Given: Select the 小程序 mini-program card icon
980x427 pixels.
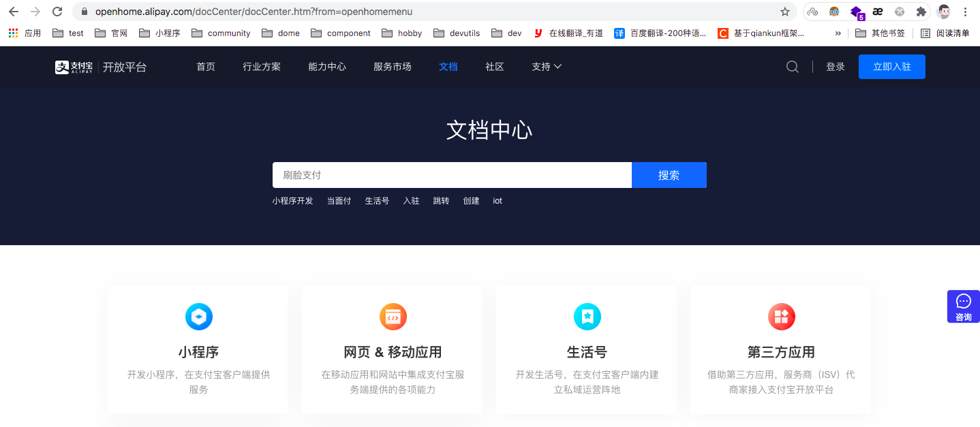Looking at the screenshot, I should 197,317.
